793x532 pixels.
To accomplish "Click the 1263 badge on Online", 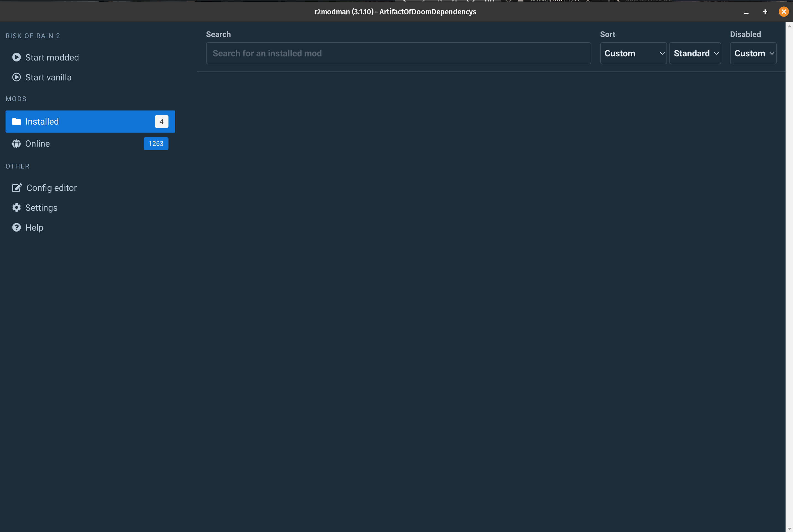I will [x=156, y=144].
